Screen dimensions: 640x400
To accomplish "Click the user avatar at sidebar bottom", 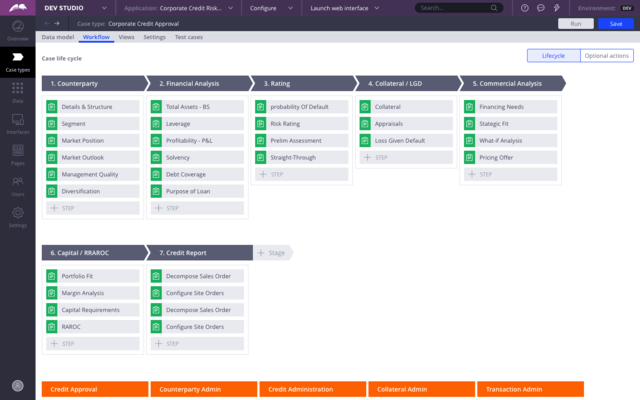I will tap(17, 385).
